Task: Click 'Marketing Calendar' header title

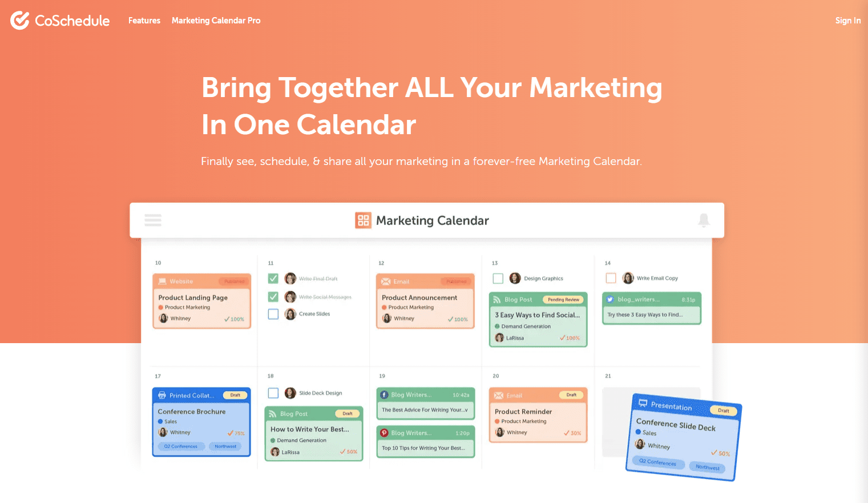Action: point(433,220)
